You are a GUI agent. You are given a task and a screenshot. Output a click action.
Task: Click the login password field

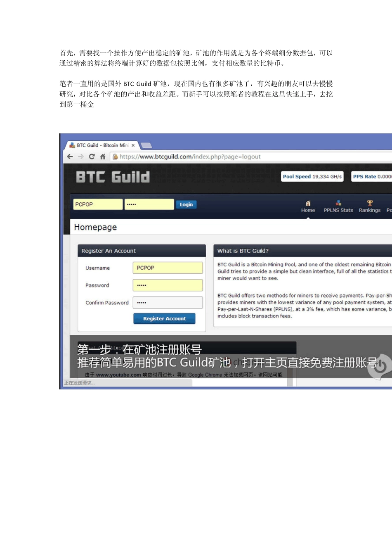[x=149, y=204]
